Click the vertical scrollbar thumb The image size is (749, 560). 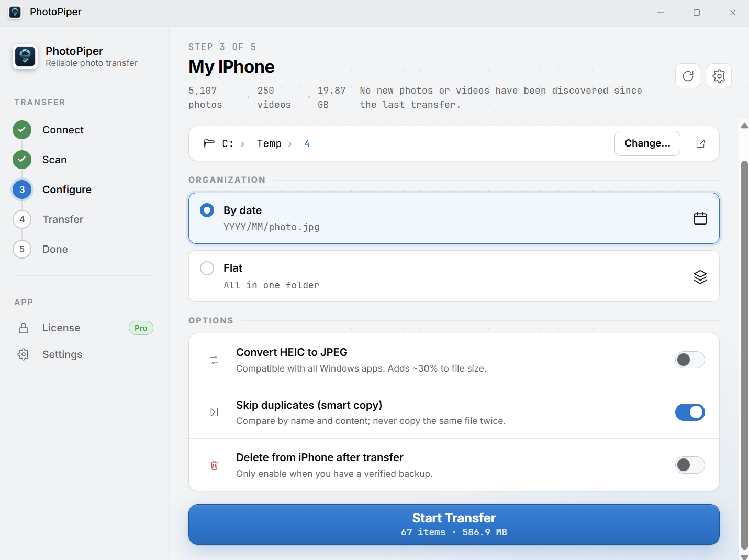[x=744, y=355]
